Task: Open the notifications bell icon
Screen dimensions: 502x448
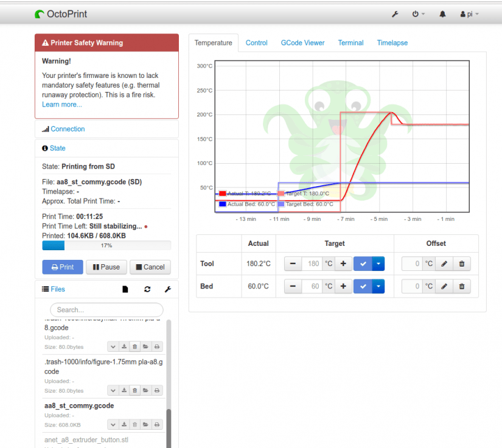Action: (x=442, y=13)
